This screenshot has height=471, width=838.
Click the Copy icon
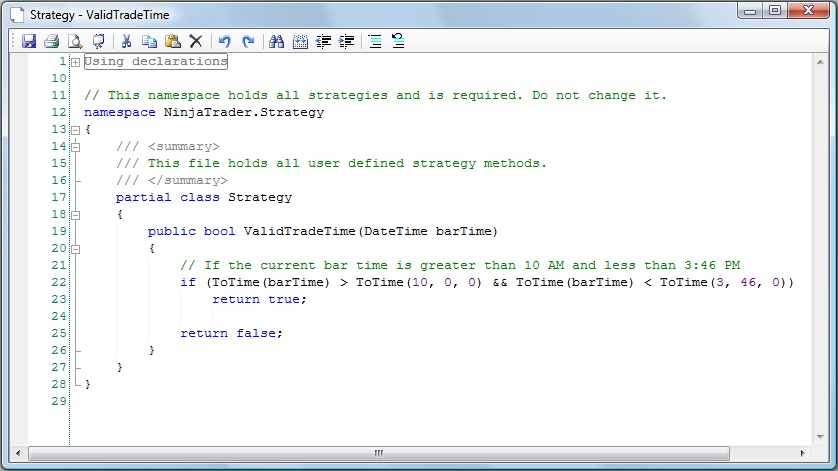pos(149,41)
